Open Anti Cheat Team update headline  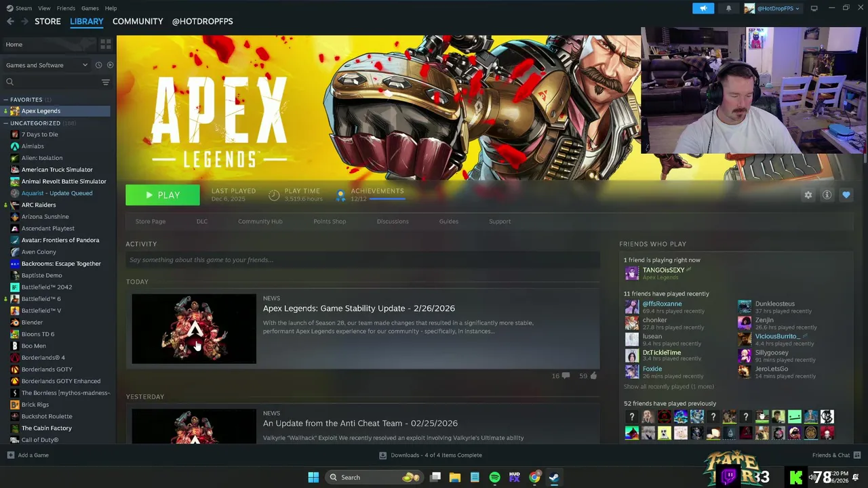pyautogui.click(x=360, y=424)
